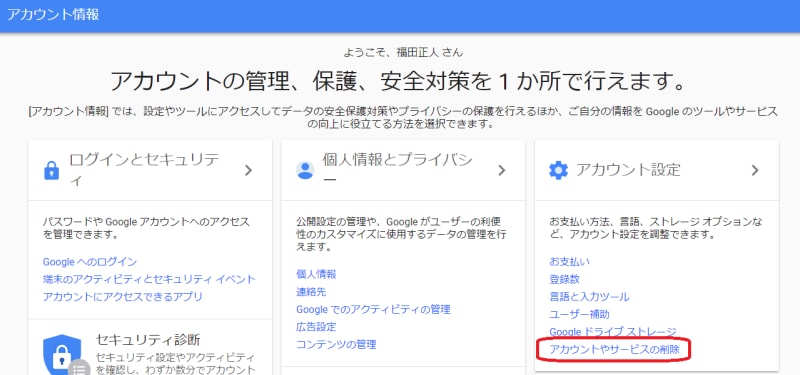Open the 個人情報 link
The height and width of the screenshot is (375, 800).
pyautogui.click(x=316, y=274)
